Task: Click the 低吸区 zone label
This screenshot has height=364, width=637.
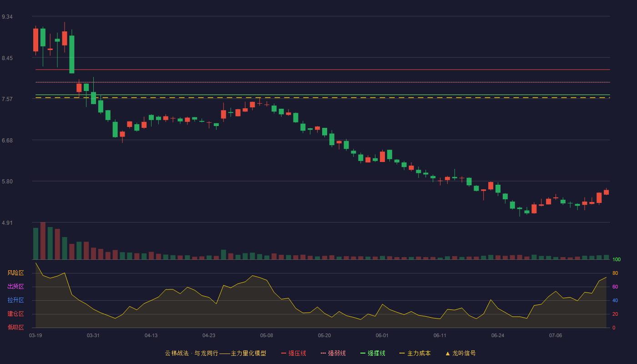Action: (x=15, y=327)
